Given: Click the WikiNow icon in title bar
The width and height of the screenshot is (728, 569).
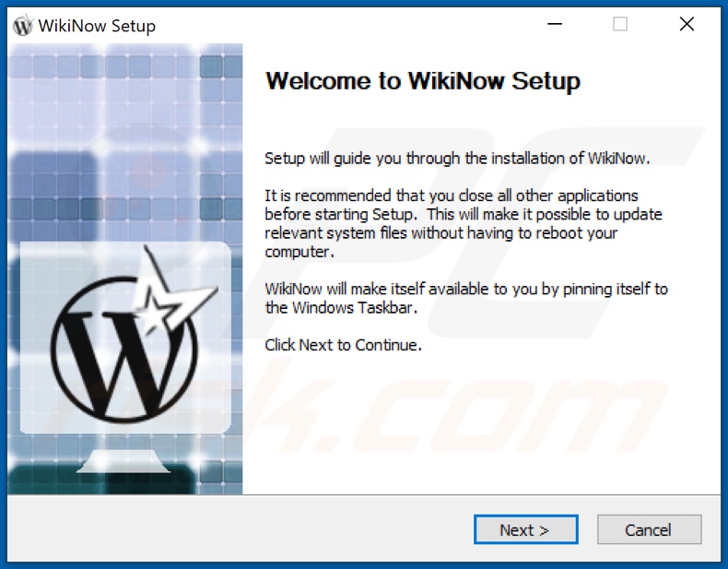Looking at the screenshot, I should (x=23, y=25).
